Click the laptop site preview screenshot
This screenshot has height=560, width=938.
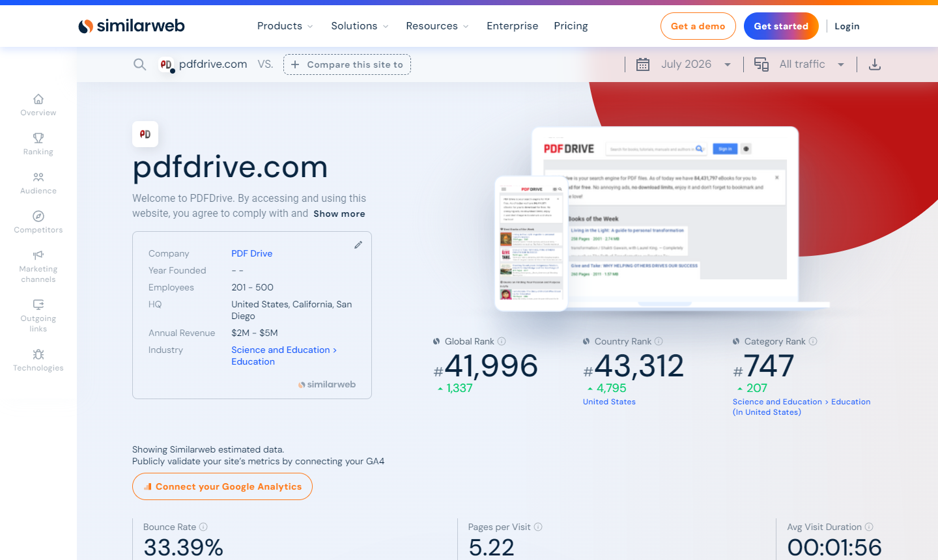(666, 217)
